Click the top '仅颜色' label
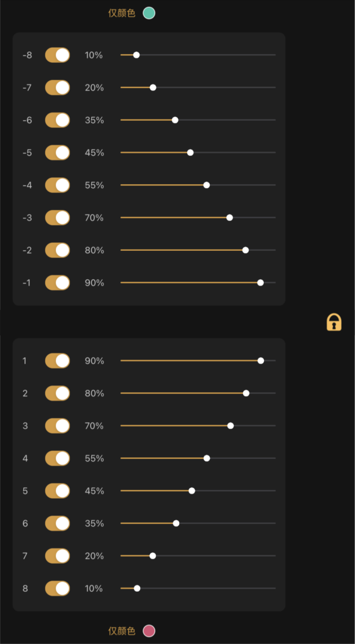 (x=122, y=13)
